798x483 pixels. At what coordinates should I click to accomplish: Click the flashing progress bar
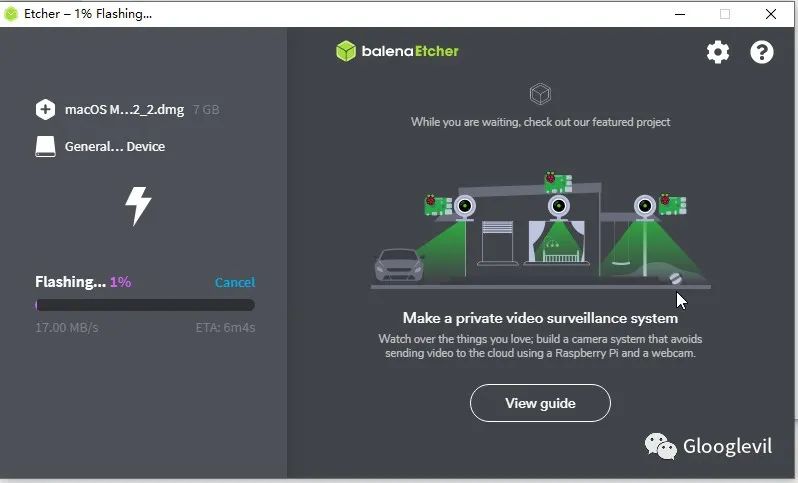145,305
